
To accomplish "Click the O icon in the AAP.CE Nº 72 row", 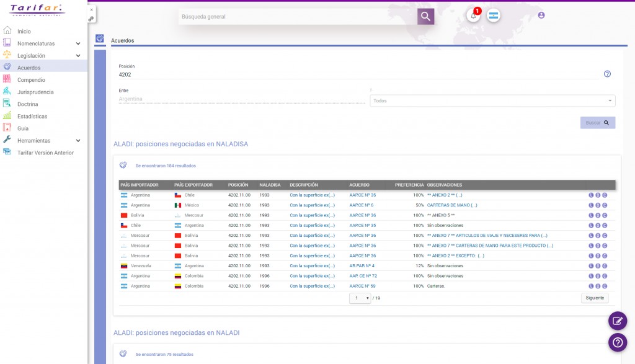I will [x=598, y=276].
